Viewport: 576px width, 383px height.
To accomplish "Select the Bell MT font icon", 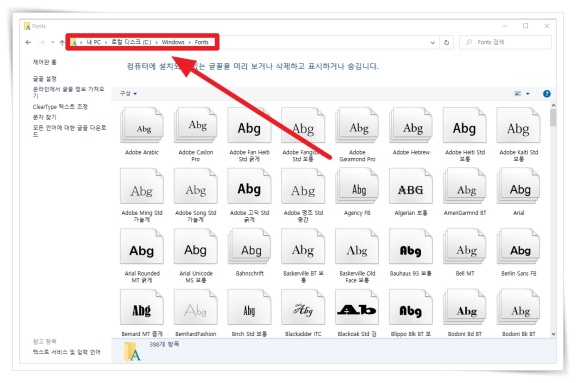I will (465, 246).
